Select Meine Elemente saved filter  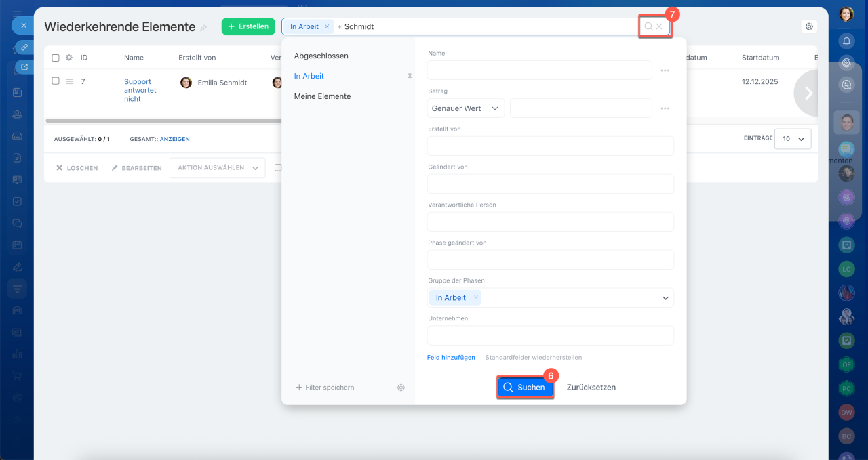point(322,96)
